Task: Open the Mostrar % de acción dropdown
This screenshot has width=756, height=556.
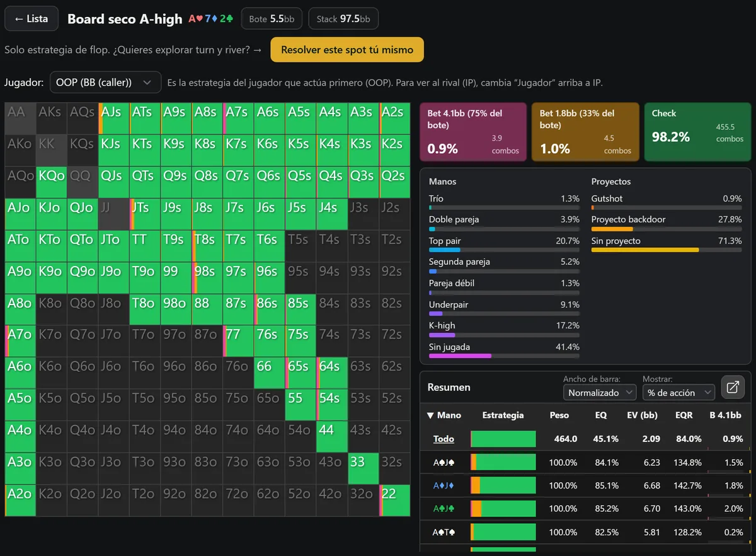Action: 679,393
